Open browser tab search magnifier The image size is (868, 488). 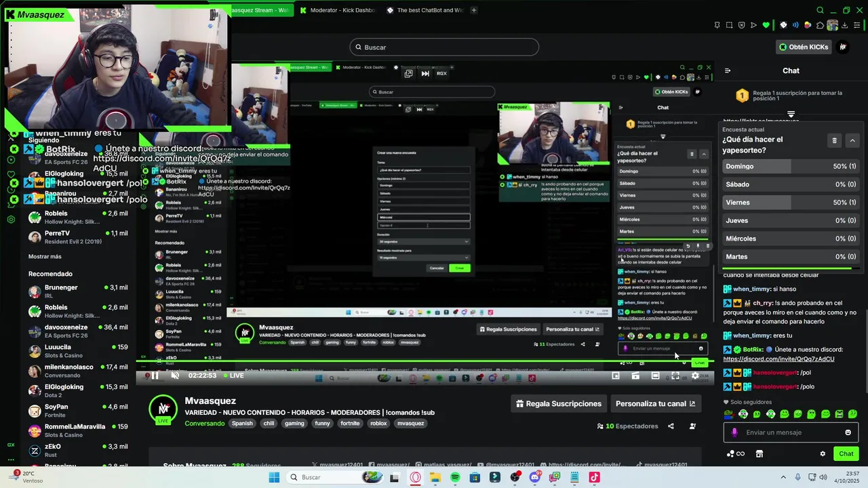820,10
